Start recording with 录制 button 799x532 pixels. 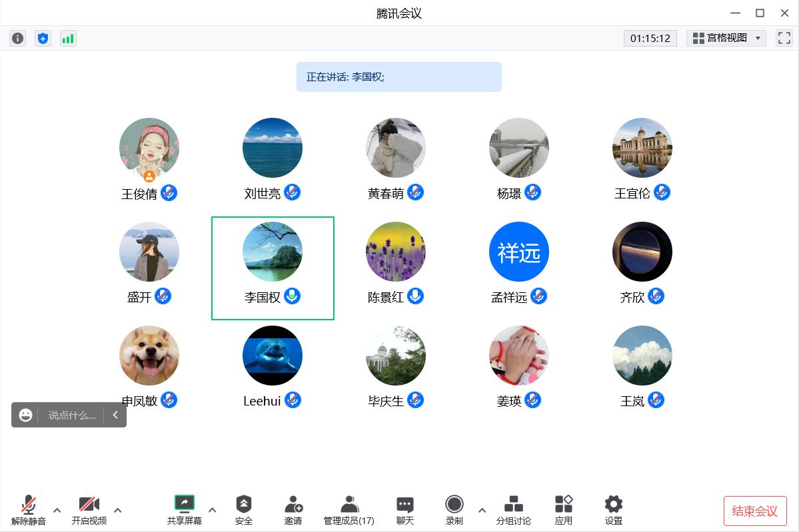pyautogui.click(x=454, y=510)
